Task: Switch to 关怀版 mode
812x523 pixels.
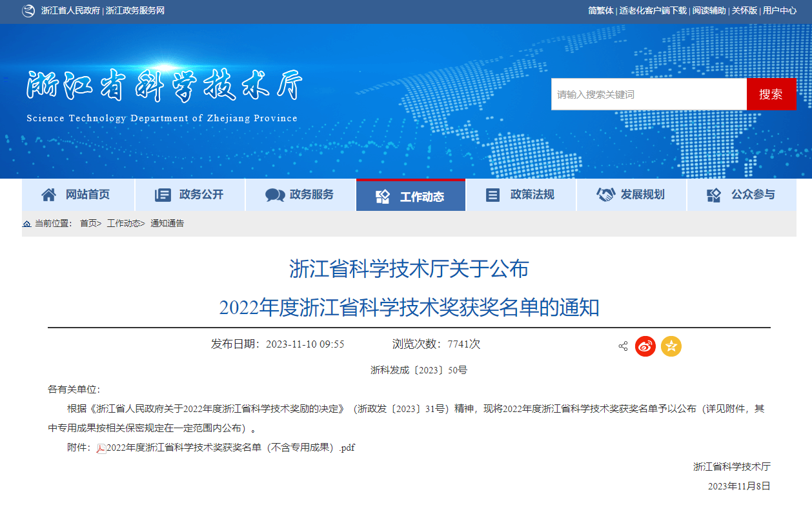Action: [744, 11]
